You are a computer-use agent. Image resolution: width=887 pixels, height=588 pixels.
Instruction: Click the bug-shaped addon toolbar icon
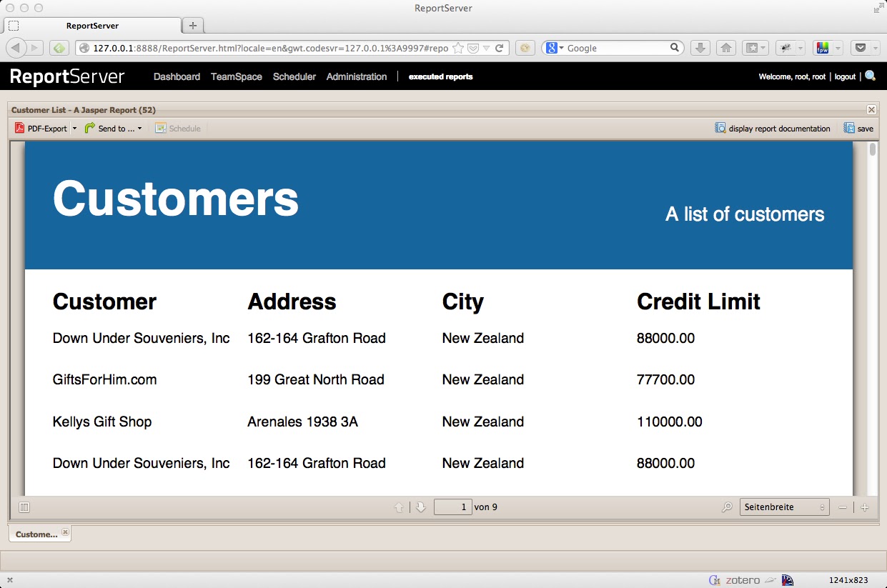point(786,48)
